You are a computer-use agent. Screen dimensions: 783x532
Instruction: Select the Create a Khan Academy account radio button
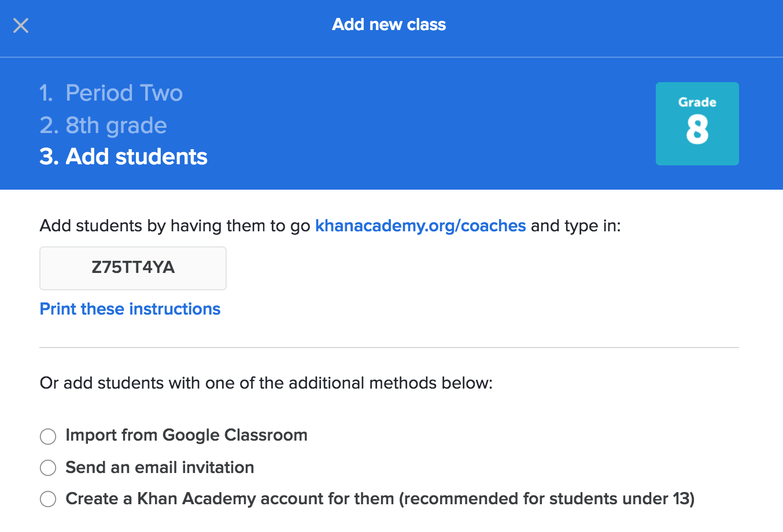(x=48, y=499)
